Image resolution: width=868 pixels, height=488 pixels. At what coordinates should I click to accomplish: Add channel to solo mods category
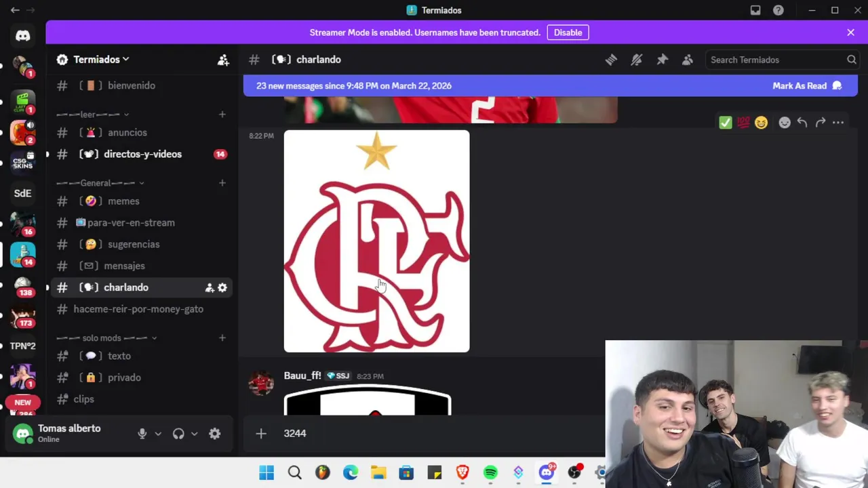coord(222,338)
